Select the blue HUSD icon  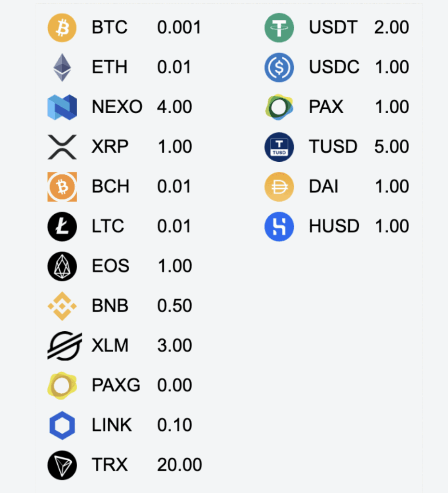coord(279,226)
